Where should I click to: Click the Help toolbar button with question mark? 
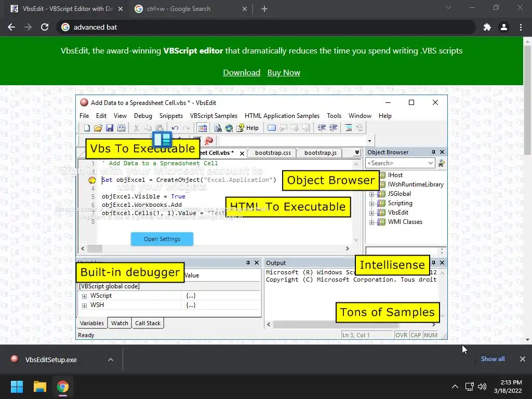coord(248,128)
